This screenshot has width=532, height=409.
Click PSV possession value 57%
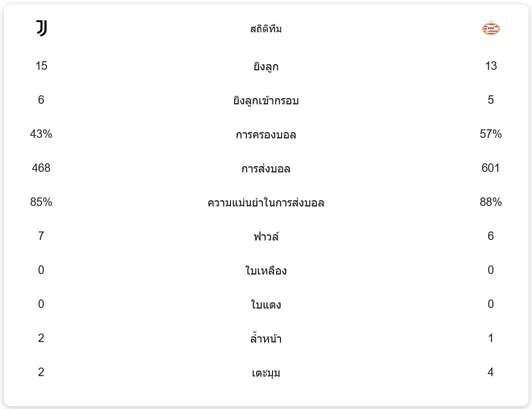tap(491, 134)
